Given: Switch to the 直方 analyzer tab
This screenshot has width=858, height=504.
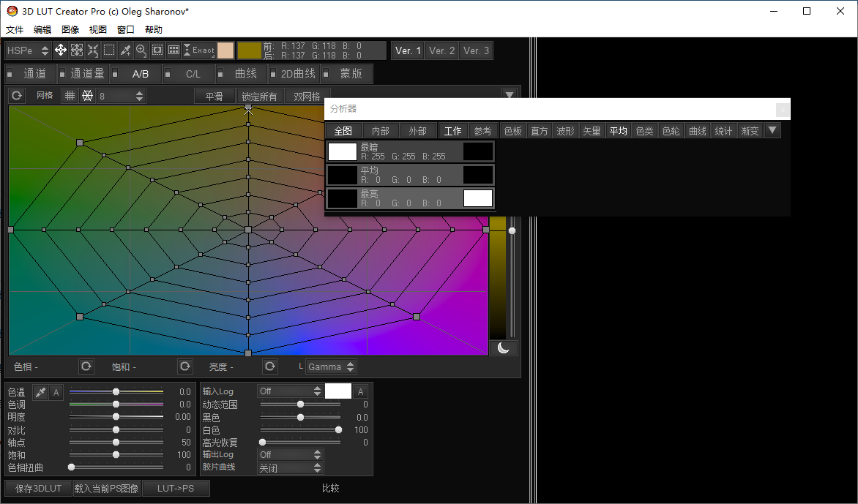Looking at the screenshot, I should pyautogui.click(x=540, y=131).
